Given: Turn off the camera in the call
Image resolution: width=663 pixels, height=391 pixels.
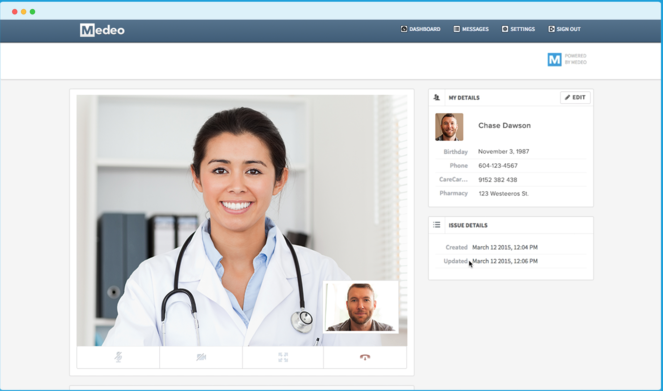Looking at the screenshot, I should tap(201, 357).
